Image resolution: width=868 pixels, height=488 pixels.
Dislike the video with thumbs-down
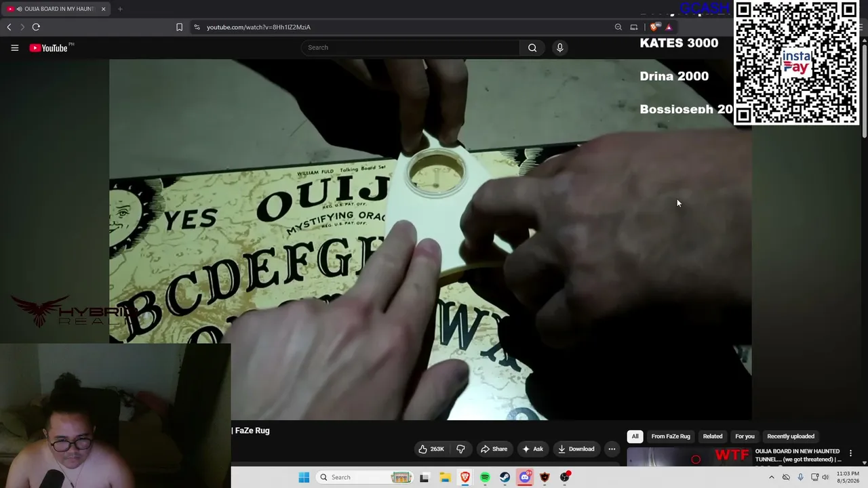(x=460, y=449)
